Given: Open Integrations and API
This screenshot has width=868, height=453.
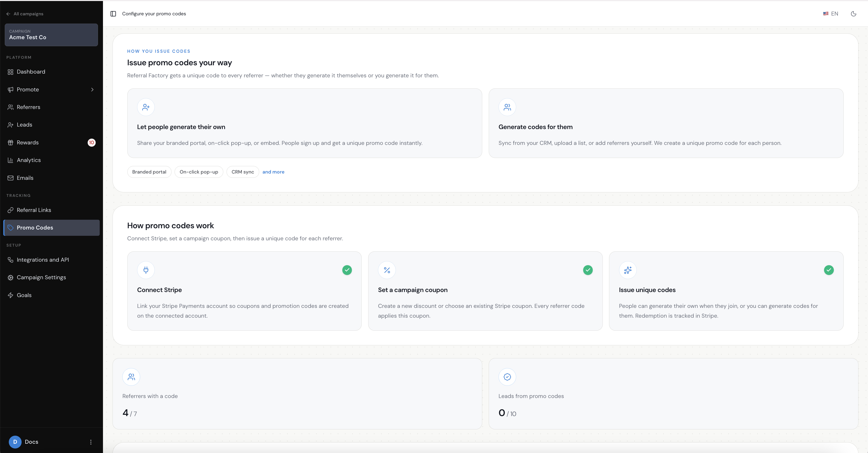Looking at the screenshot, I should pos(51,260).
